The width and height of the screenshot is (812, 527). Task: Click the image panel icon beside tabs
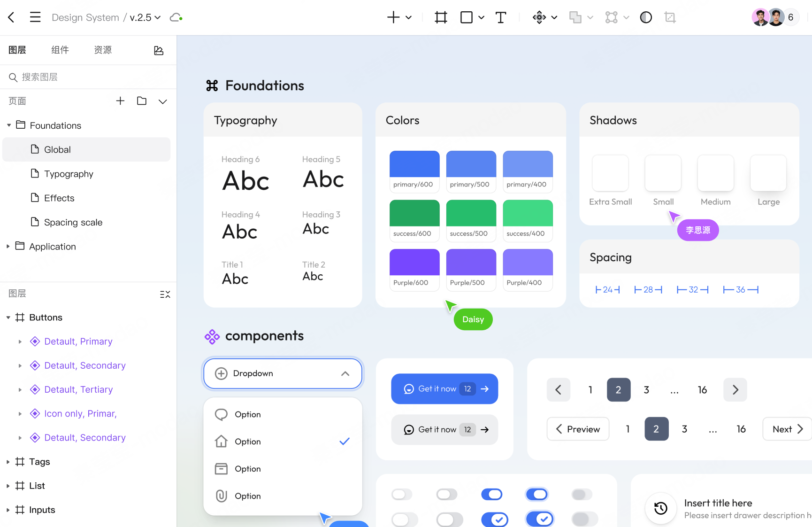159,50
